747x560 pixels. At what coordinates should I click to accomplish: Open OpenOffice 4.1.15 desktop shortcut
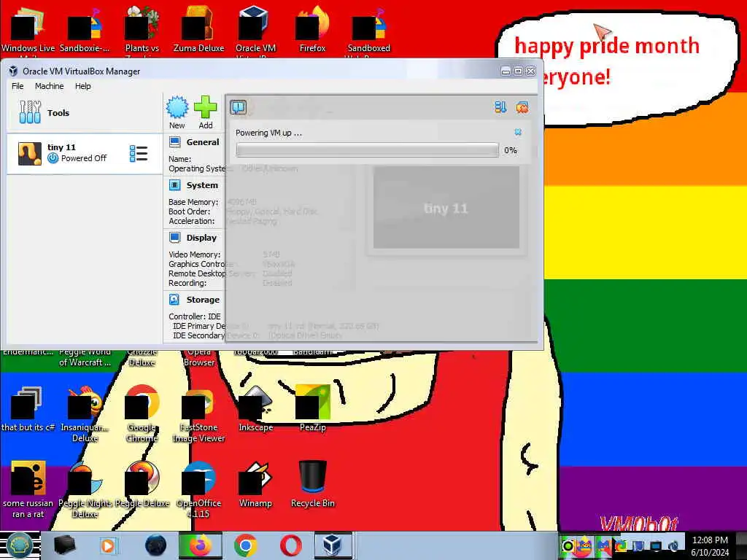[198, 488]
